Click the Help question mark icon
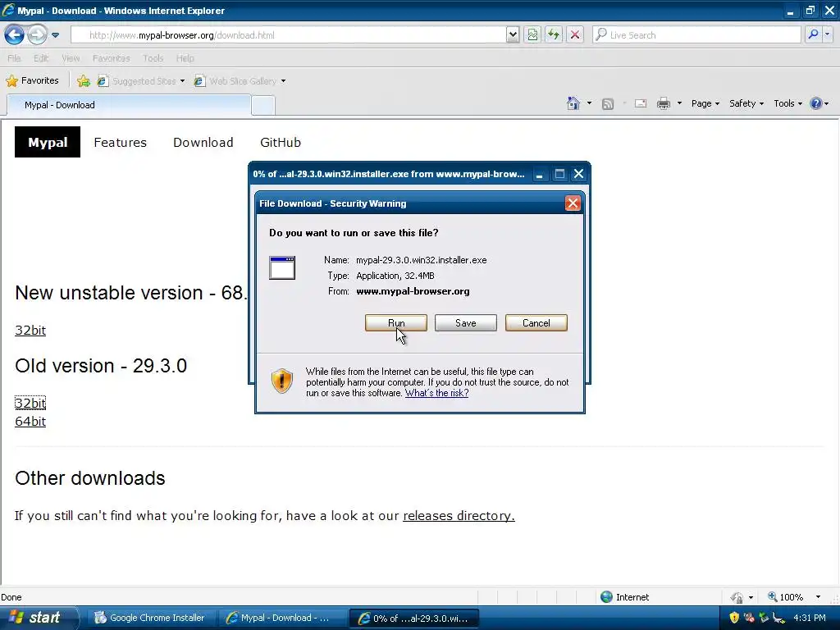 coord(816,103)
